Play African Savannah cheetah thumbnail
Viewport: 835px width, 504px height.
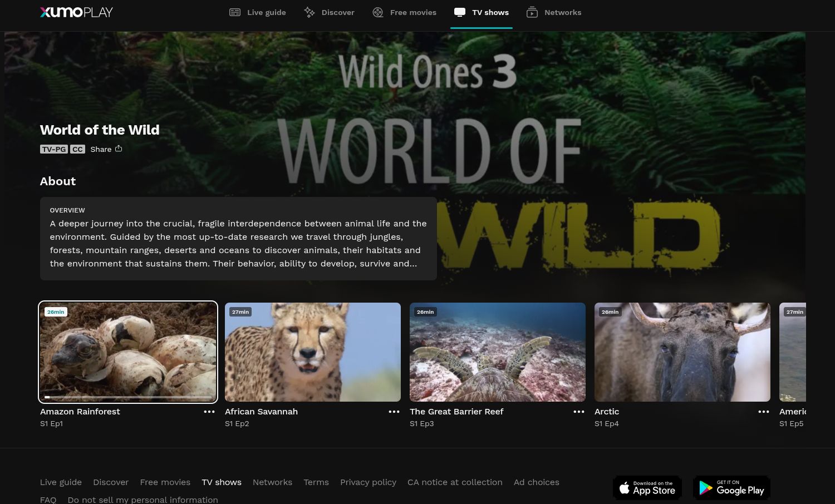click(x=313, y=352)
